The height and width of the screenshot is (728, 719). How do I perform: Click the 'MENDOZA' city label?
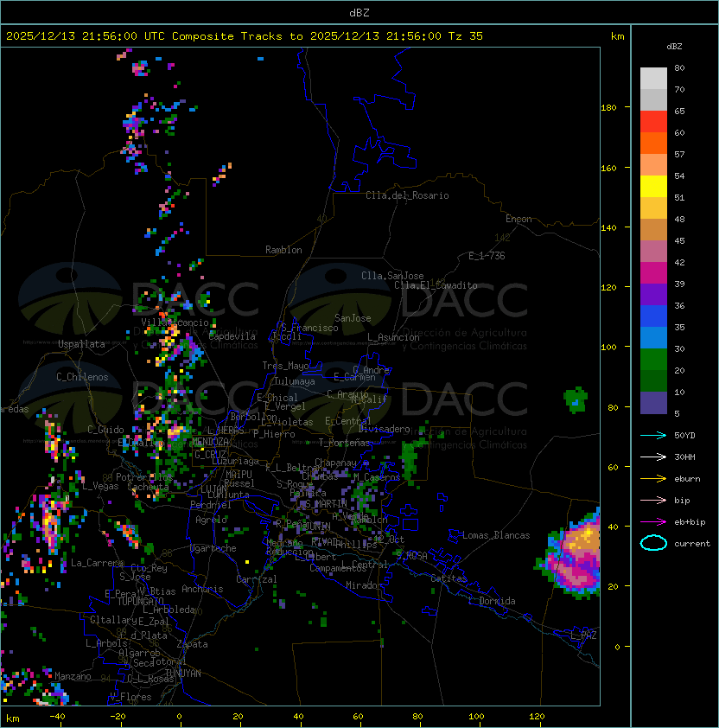(210, 441)
